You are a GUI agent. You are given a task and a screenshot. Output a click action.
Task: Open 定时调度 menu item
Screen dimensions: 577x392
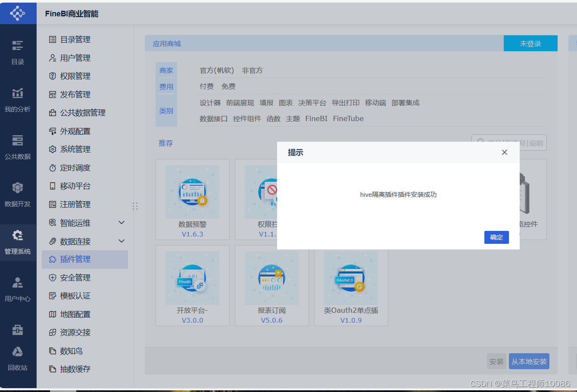coord(85,168)
